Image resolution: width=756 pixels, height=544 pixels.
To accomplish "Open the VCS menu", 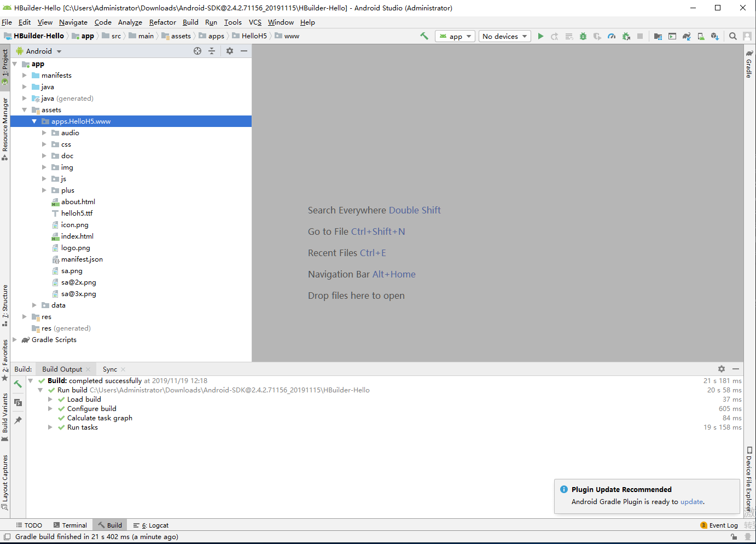I will (255, 22).
